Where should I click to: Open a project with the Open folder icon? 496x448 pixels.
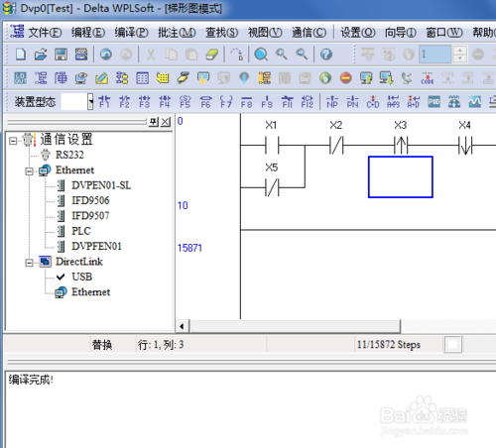pos(41,55)
